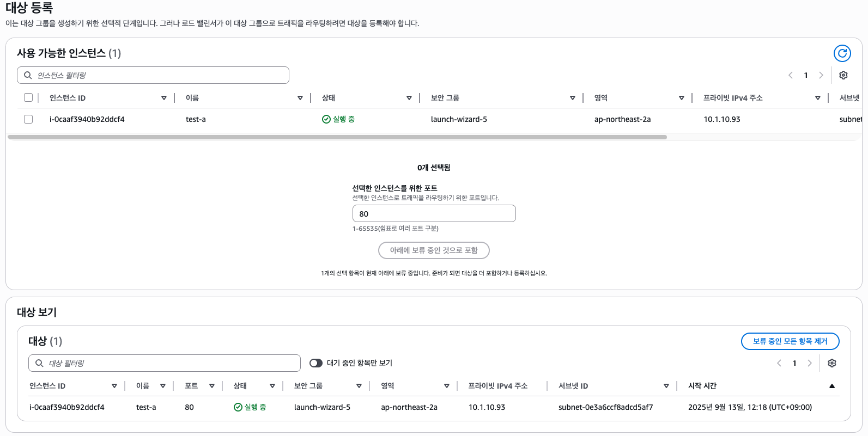Go to next page of targets table
Screen dimensions: 868x436
[809, 363]
